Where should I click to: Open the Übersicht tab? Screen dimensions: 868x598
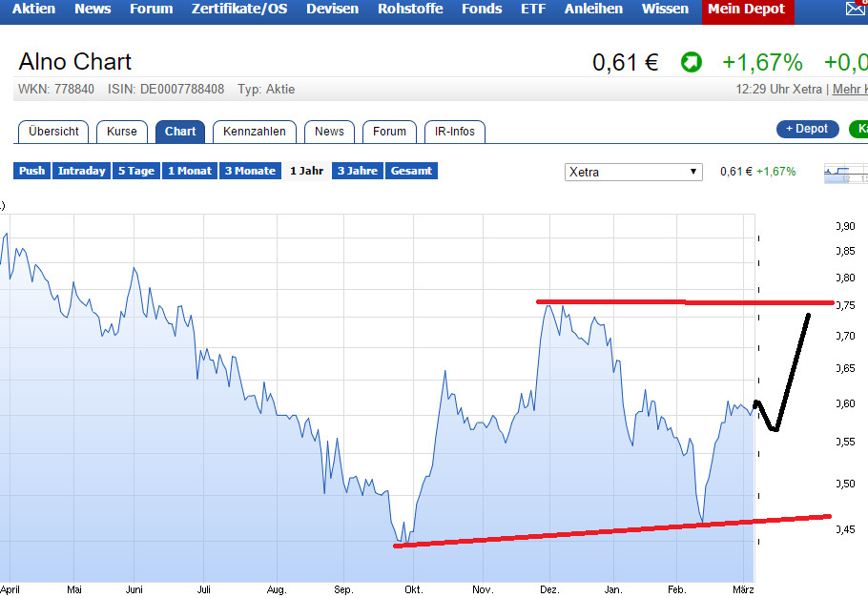pos(52,132)
